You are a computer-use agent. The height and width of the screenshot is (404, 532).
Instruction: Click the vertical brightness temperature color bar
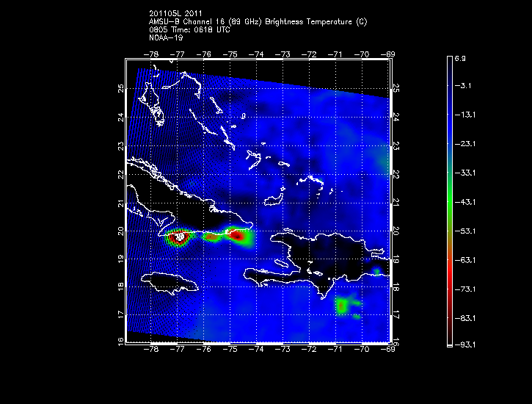tap(450, 202)
